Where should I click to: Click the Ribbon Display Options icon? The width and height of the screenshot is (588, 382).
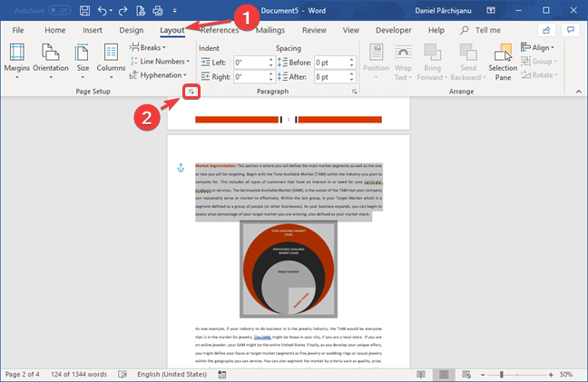coord(491,11)
